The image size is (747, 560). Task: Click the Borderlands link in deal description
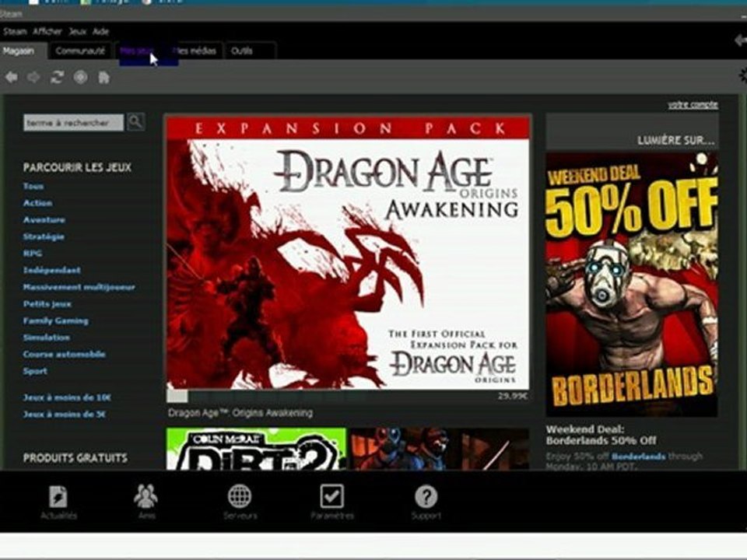[638, 457]
